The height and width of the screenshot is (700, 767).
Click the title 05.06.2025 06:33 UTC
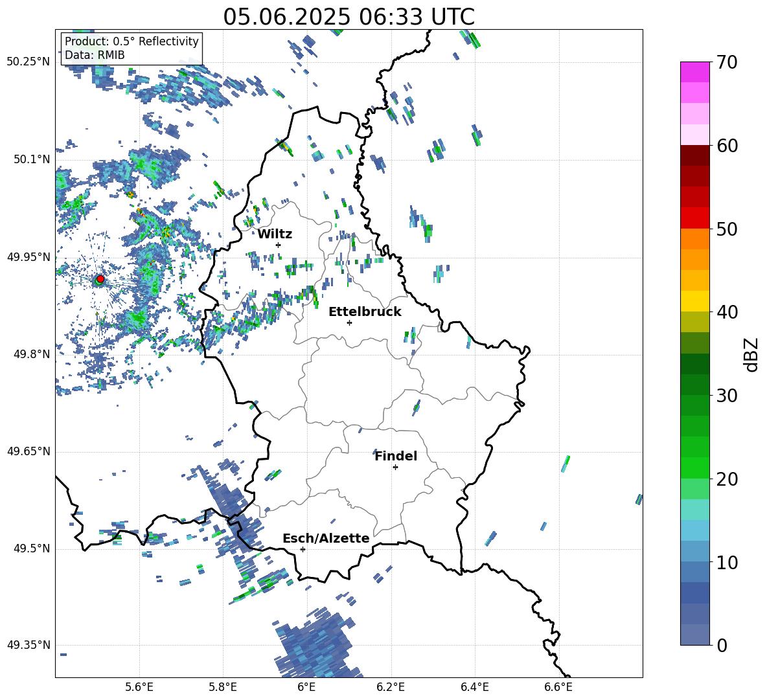(x=349, y=17)
